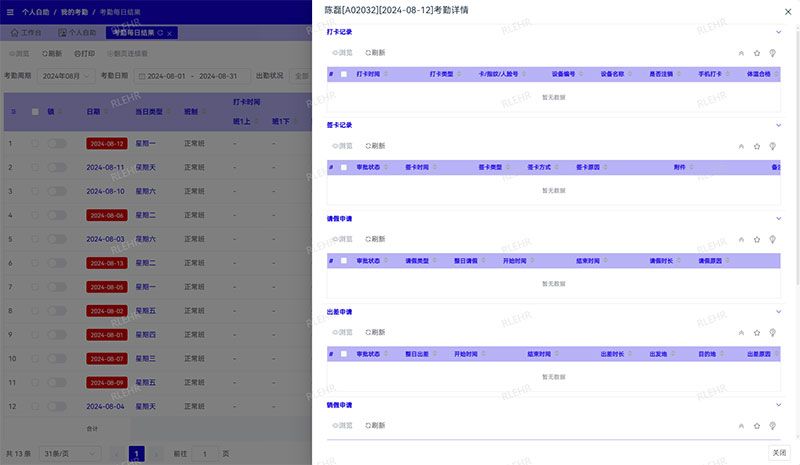
Task: Click the up-arrow icon in 出差申请 toolbar
Action: (x=741, y=333)
